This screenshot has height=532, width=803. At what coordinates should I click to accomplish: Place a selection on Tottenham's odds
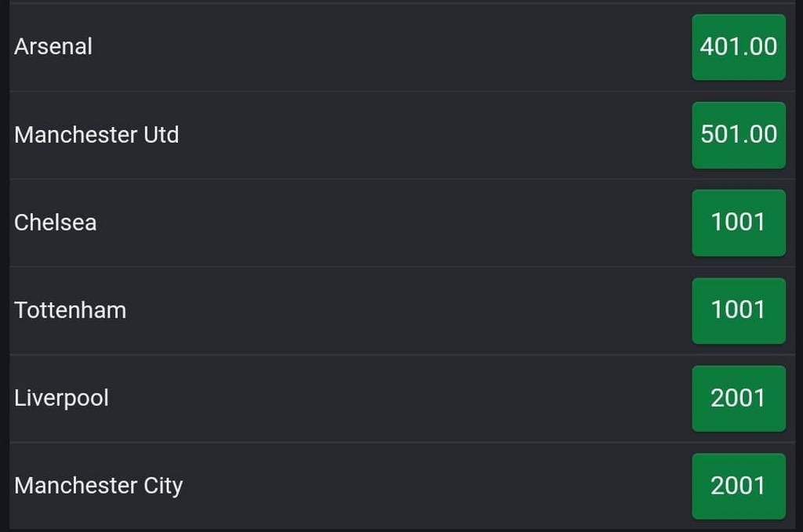738,310
